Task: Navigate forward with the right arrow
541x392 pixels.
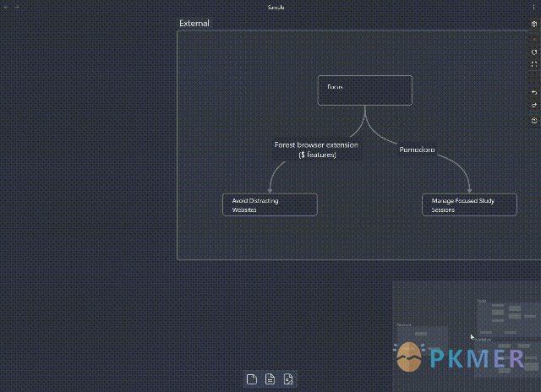Action: click(17, 7)
